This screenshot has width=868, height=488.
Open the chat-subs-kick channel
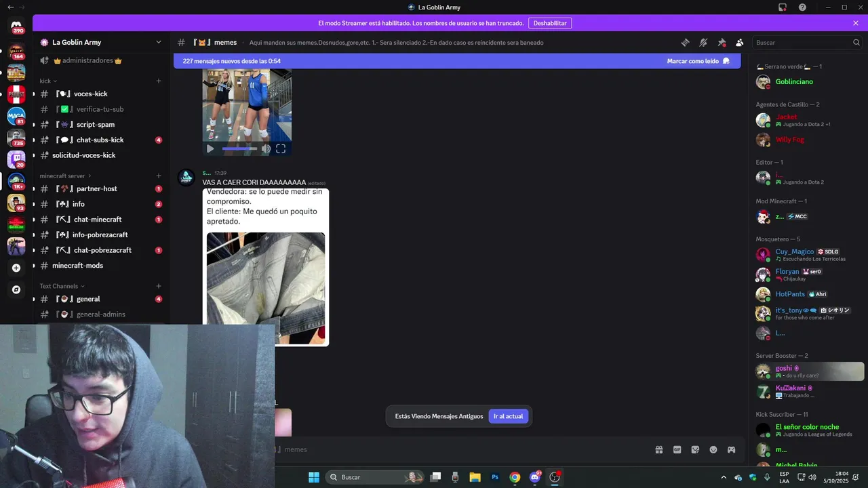pyautogui.click(x=102, y=140)
